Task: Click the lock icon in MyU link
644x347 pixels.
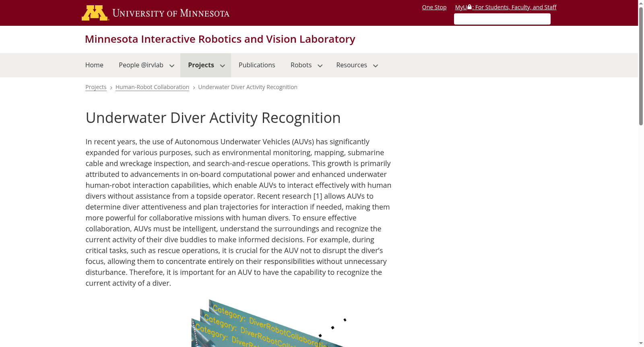Action: [x=469, y=7]
